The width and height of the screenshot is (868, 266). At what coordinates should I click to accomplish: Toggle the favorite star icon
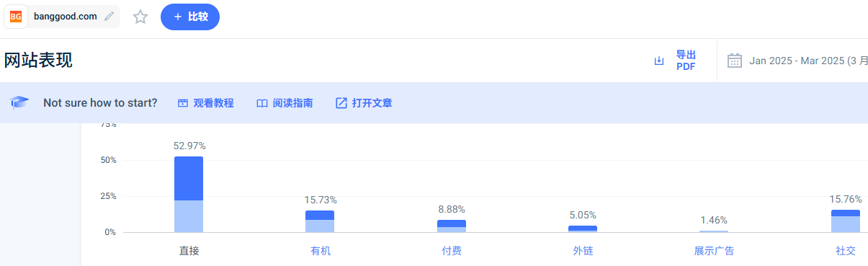(140, 17)
